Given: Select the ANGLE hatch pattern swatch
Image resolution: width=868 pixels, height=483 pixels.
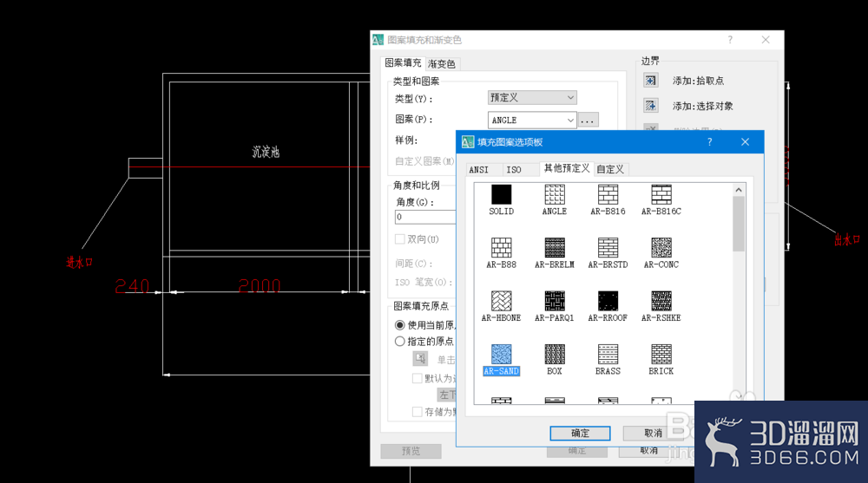Looking at the screenshot, I should (x=554, y=194).
